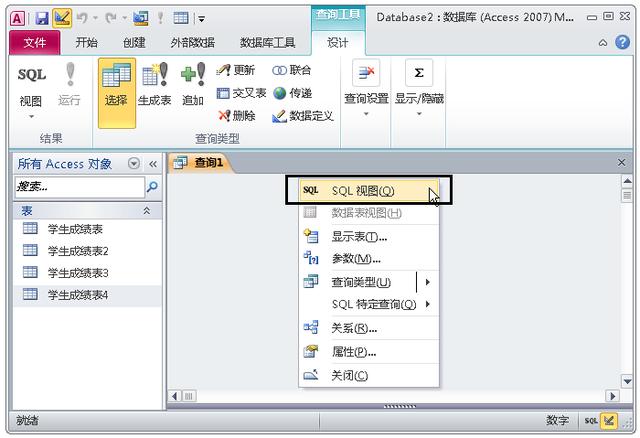Choose 参数(M)... from context menu
The height and width of the screenshot is (438, 640).
[369, 258]
